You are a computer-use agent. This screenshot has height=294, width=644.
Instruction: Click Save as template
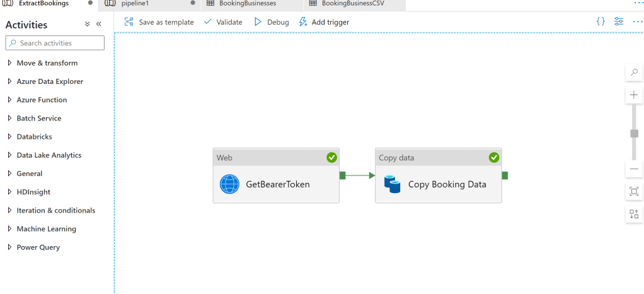coord(159,22)
